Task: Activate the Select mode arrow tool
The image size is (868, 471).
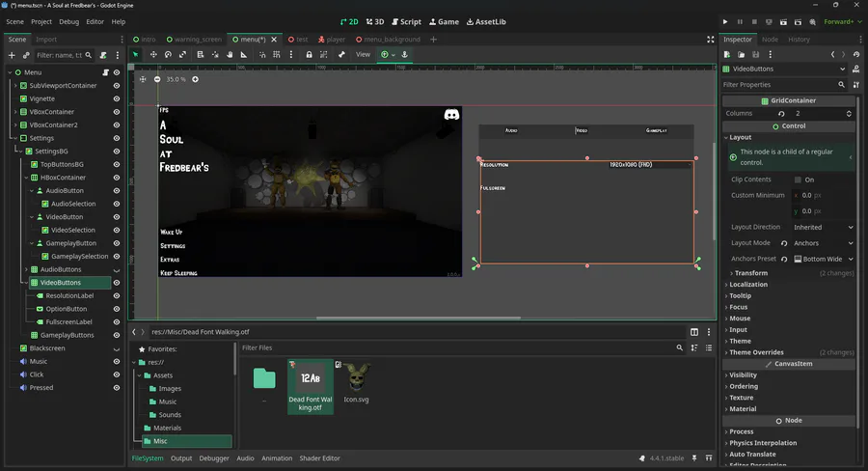Action: tap(136, 54)
